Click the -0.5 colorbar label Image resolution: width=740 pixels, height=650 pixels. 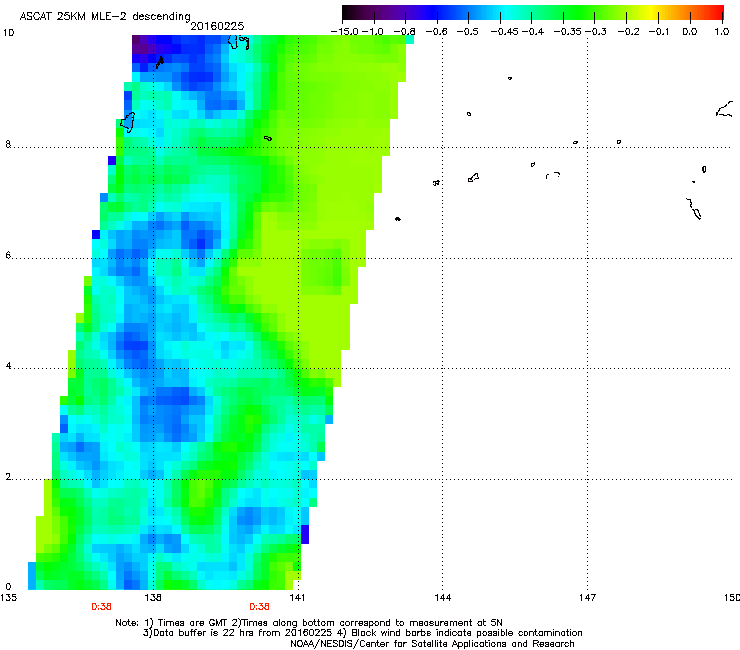pyautogui.click(x=467, y=32)
